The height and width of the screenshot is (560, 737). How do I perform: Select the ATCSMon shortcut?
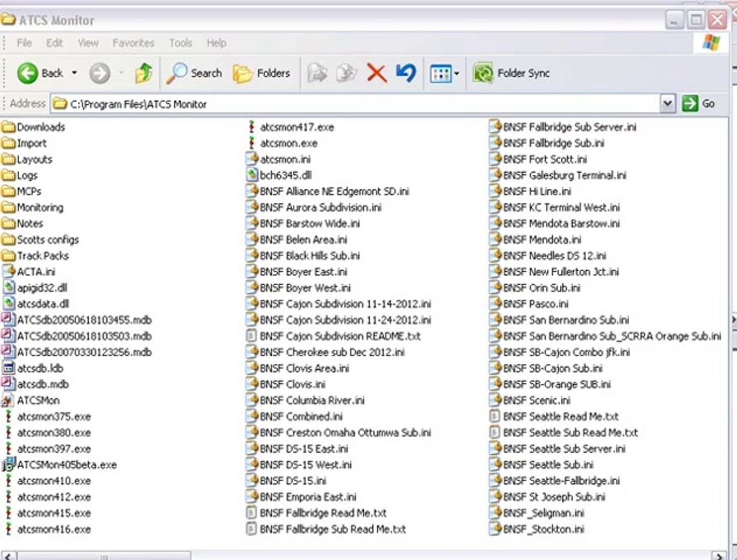[31, 400]
